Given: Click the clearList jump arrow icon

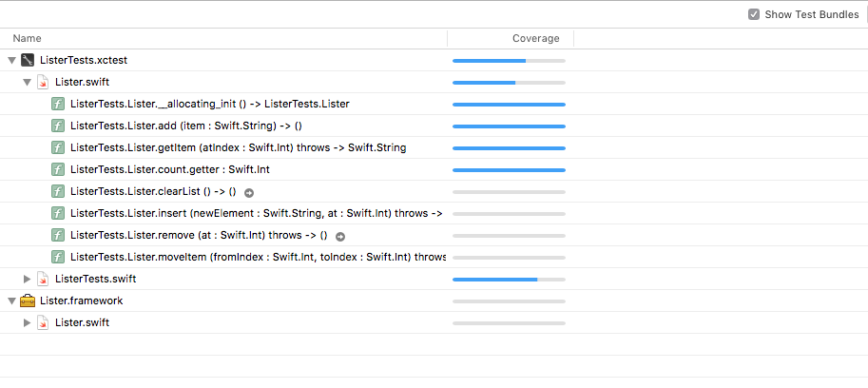Looking at the screenshot, I should click(248, 192).
